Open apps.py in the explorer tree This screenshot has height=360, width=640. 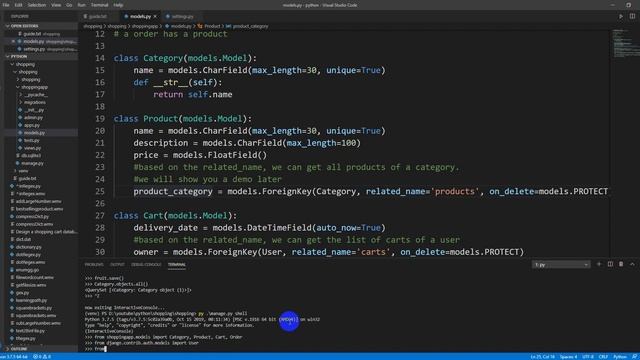coord(32,125)
